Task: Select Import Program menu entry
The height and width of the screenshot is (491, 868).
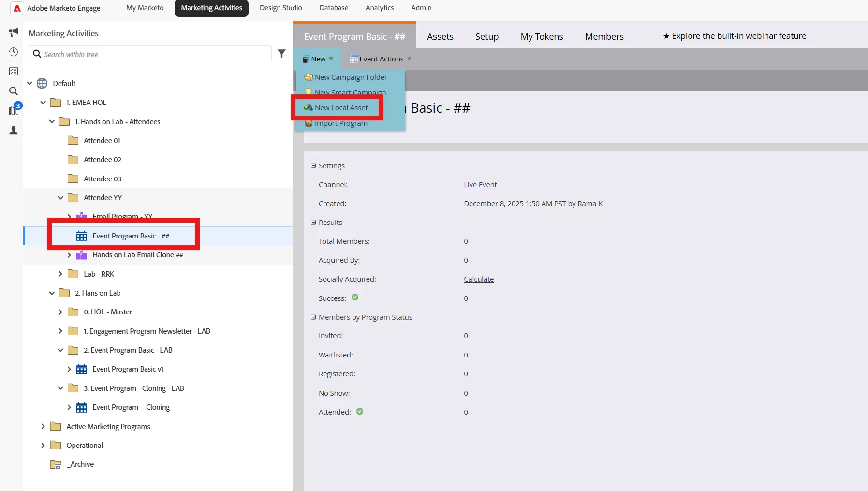Action: [x=337, y=123]
